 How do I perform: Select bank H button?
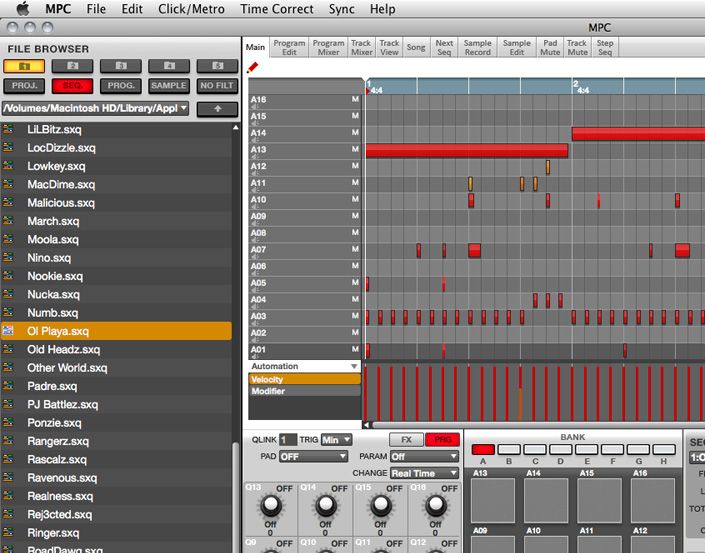click(664, 449)
